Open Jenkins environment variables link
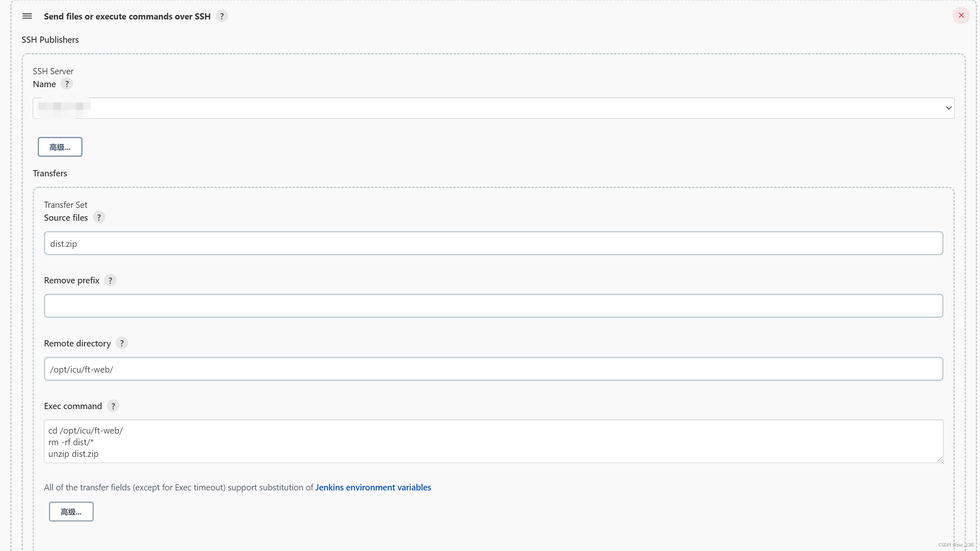 [x=373, y=488]
